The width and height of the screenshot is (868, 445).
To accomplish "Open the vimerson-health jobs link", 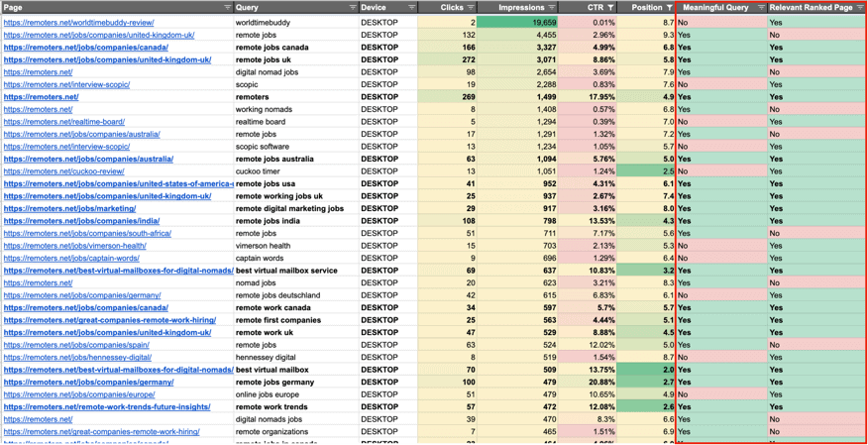I will (x=74, y=246).
